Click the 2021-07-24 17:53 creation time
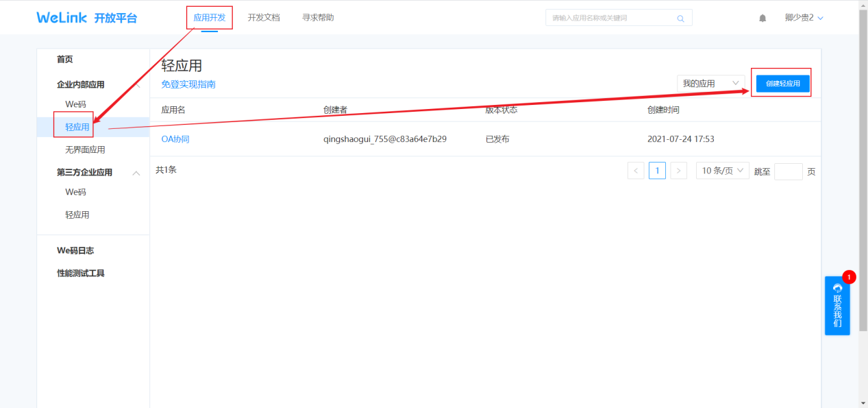Image resolution: width=868 pixels, height=408 pixels. click(x=681, y=139)
